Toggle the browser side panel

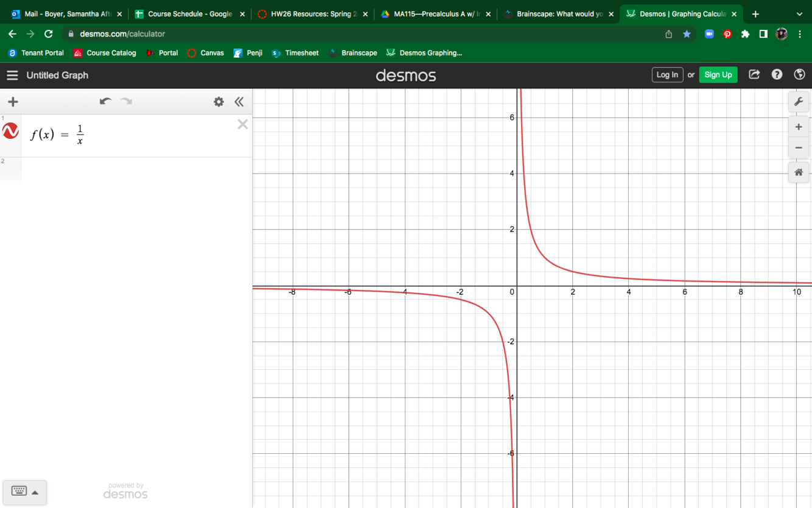click(763, 34)
